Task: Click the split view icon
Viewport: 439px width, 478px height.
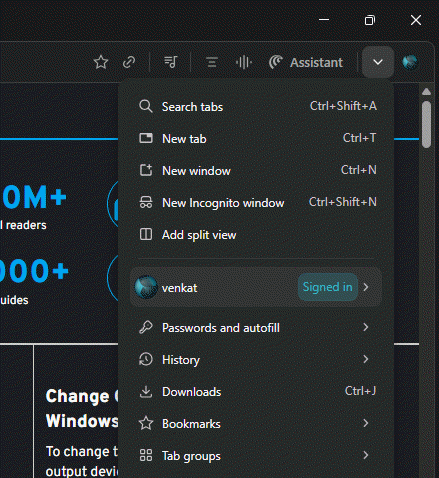Action: (146, 234)
